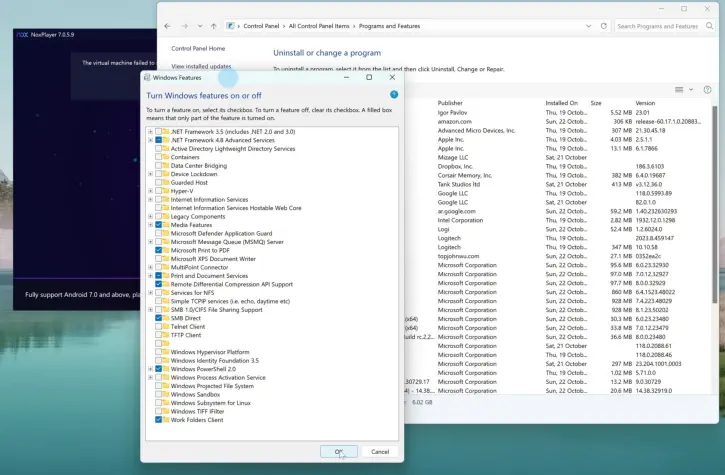Click the Search Programs and Features field
This screenshot has width=725, height=475.
click(x=655, y=26)
